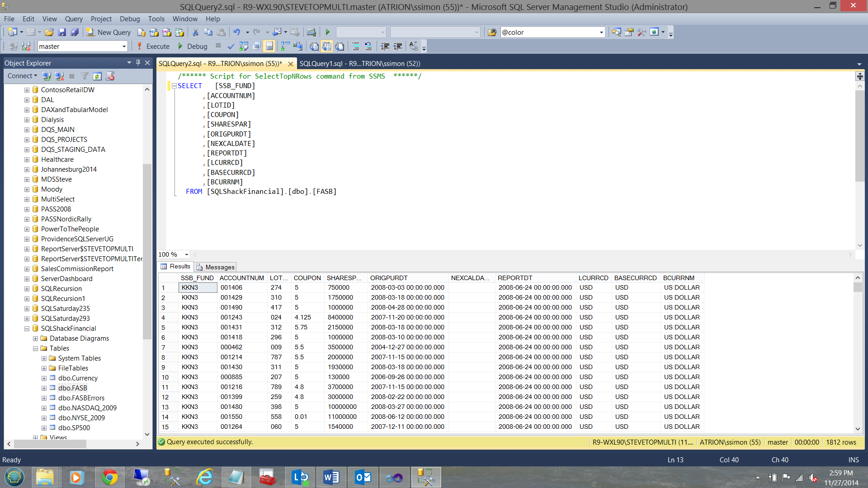Open Google Chrome from the taskbar
Viewport: 868px width, 488px height.
(x=109, y=477)
